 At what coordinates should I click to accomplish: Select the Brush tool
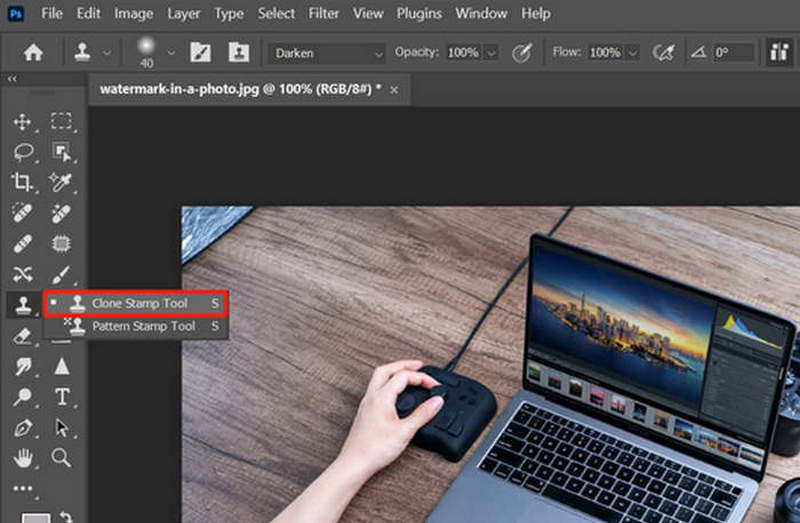[x=61, y=275]
